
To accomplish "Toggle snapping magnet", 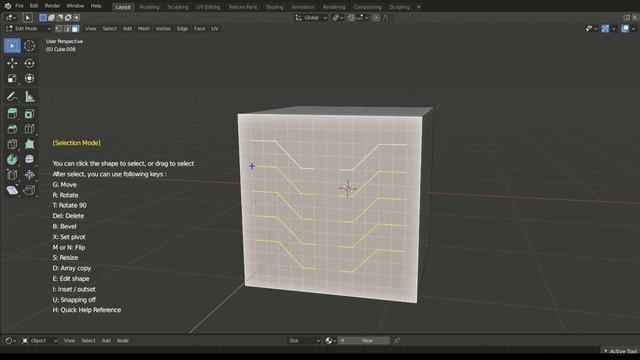I will click(351, 18).
